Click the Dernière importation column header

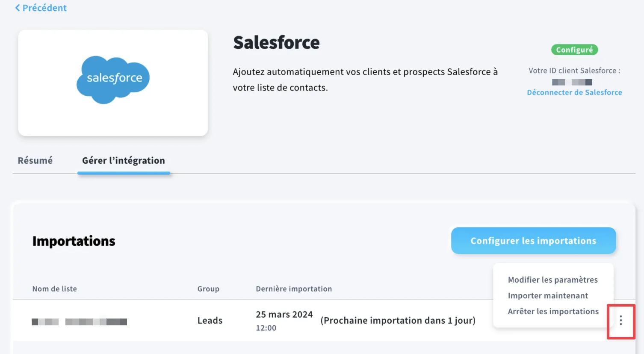294,289
